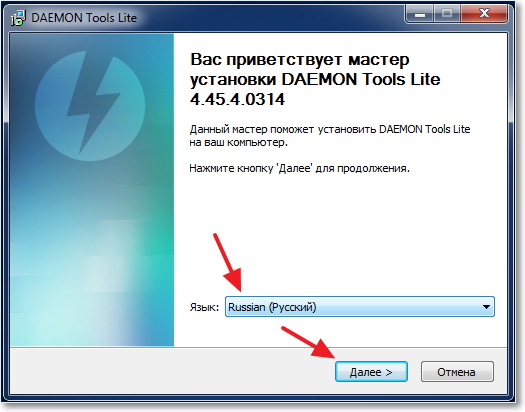525x412 pixels.
Task: Click the gray footer area left of Далее
Action: click(x=172, y=371)
